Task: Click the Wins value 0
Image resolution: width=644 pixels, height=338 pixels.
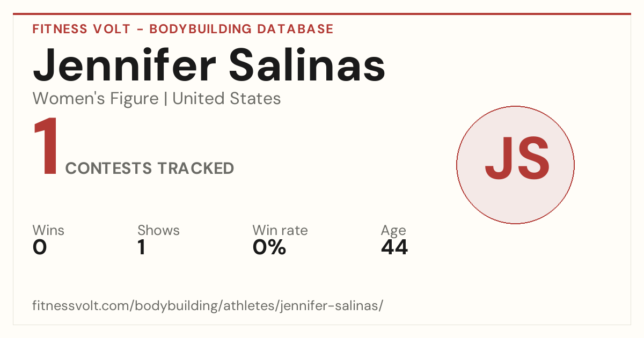Action: pyautogui.click(x=40, y=248)
